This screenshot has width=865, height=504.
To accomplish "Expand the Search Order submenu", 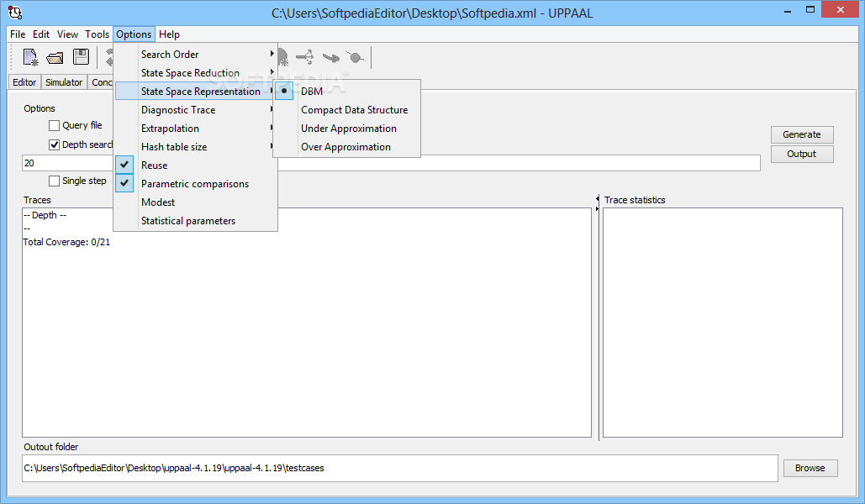I will (x=196, y=54).
